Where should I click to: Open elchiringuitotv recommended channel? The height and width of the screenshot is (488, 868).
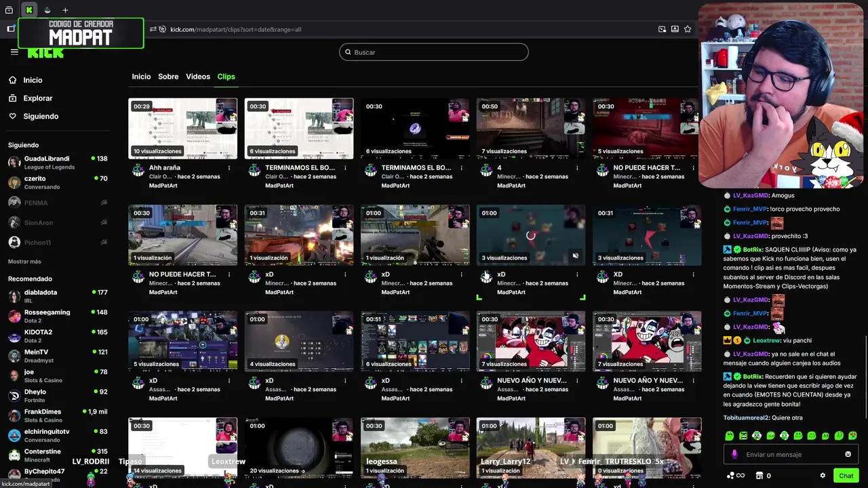pyautogui.click(x=57, y=435)
